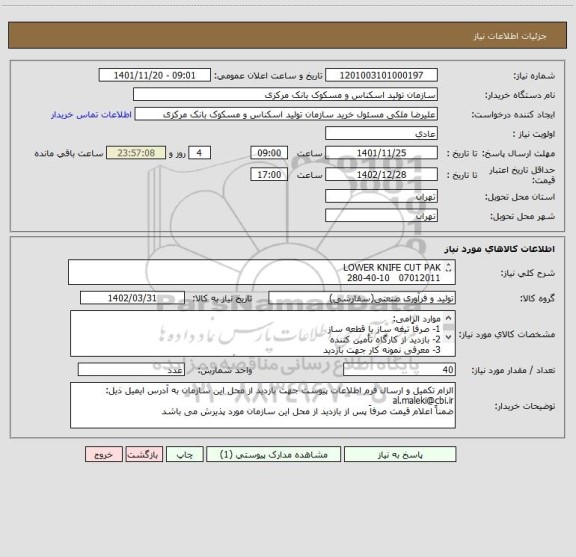Image resolution: width=576 pixels, height=557 pixels.
Task: Click label 'شرح کلی نیاز:'
Action: click(x=528, y=273)
